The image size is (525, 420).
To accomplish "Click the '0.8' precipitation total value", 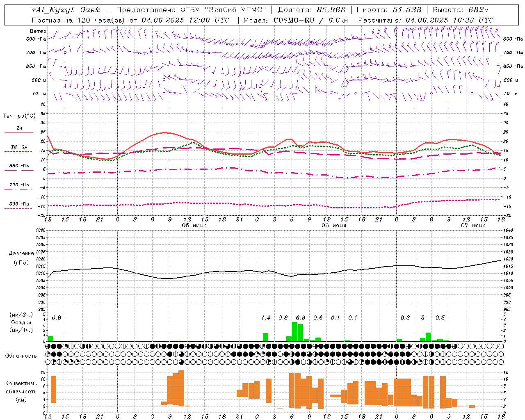I will (x=283, y=317).
